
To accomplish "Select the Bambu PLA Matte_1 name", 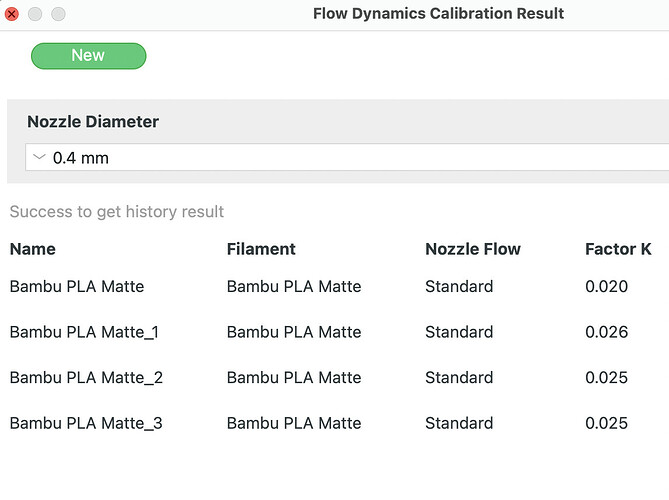I will pyautogui.click(x=84, y=332).
